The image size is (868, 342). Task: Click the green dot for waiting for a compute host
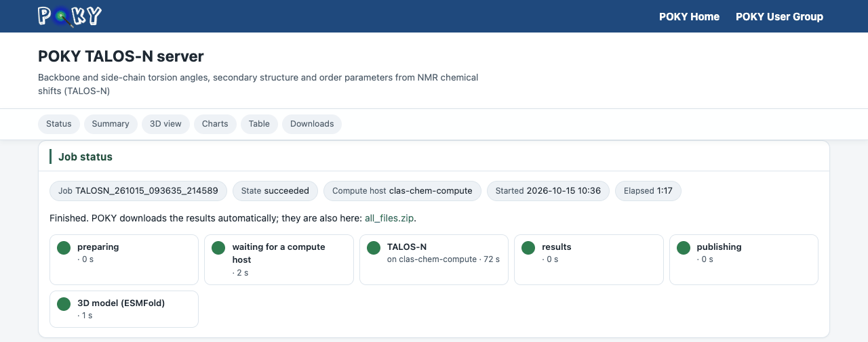point(218,248)
